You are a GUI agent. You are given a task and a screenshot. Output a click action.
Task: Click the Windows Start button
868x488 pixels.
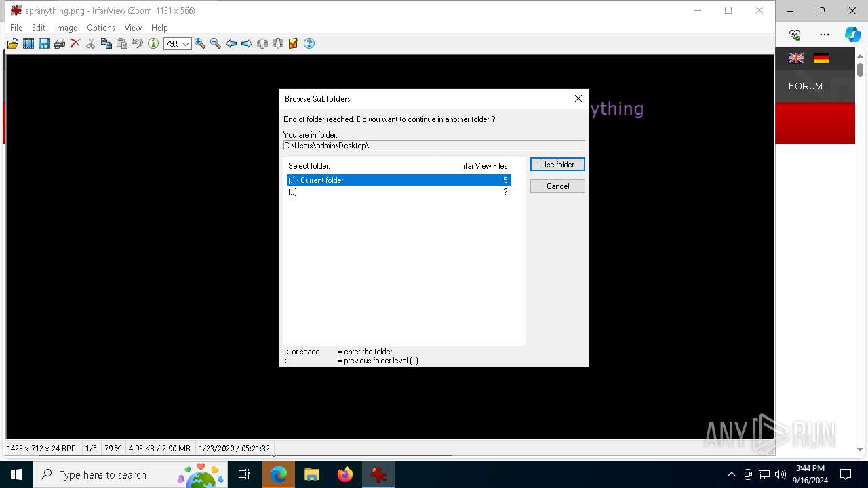(x=16, y=474)
